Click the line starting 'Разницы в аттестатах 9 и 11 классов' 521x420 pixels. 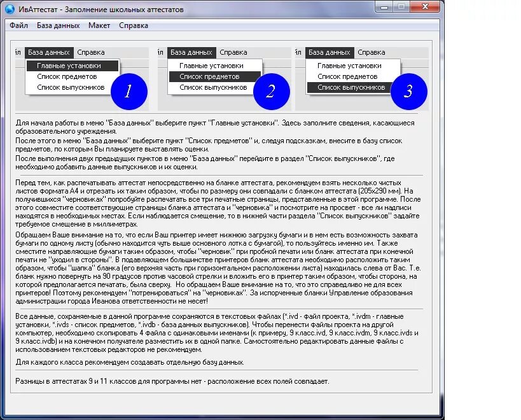(x=172, y=381)
